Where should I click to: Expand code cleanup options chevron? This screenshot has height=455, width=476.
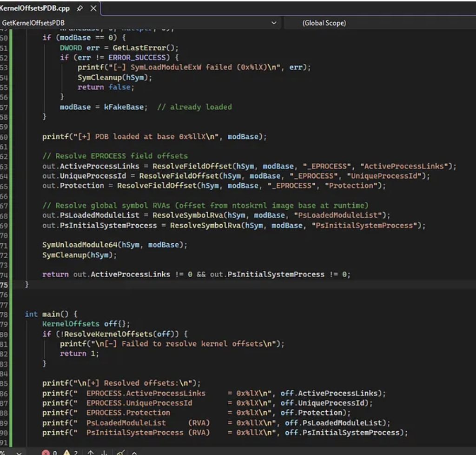click(x=134, y=453)
